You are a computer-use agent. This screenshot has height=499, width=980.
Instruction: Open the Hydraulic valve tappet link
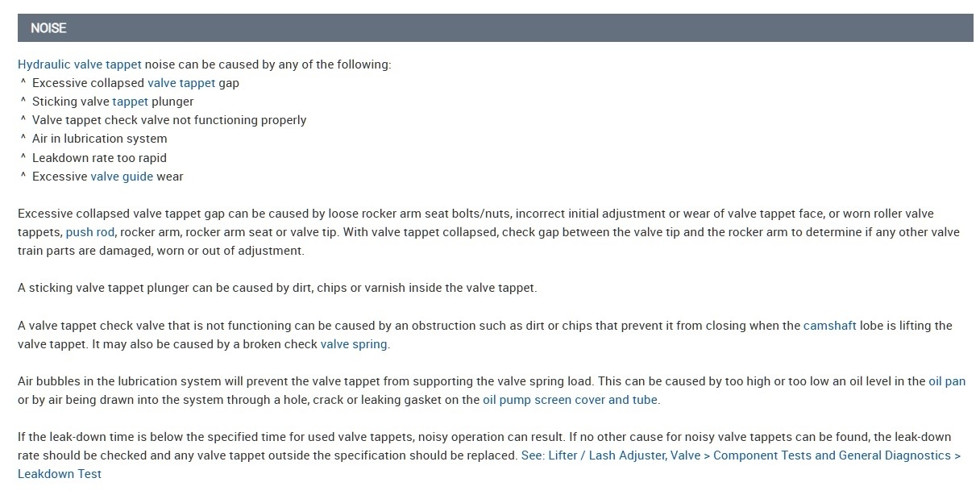point(79,64)
